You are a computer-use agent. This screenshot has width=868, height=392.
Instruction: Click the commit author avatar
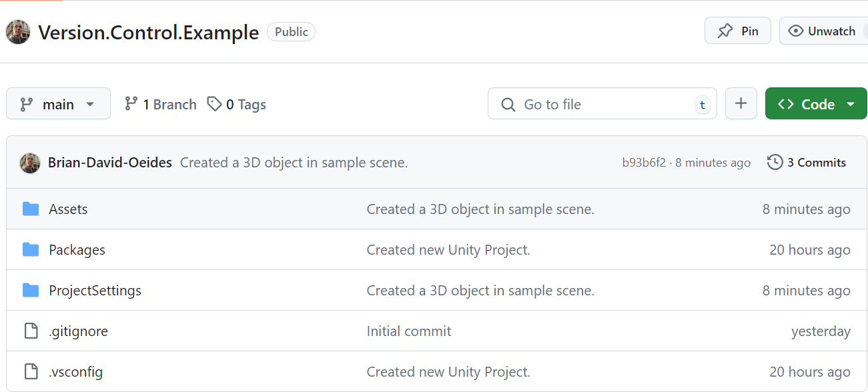(30, 163)
